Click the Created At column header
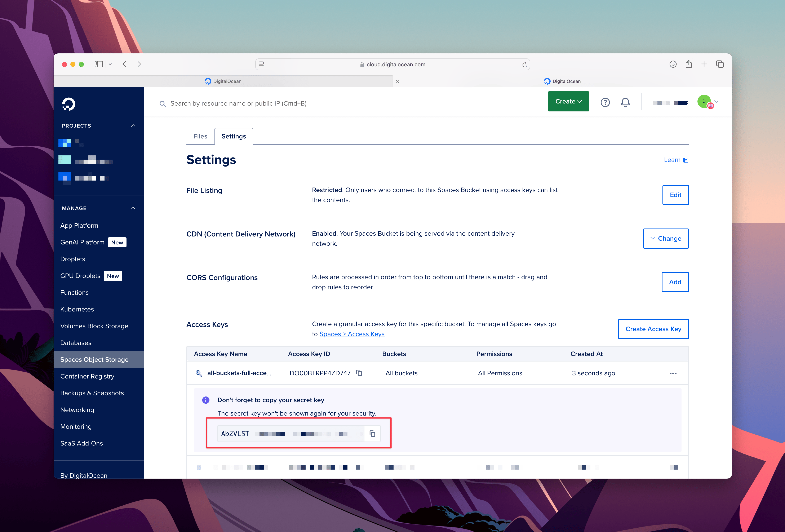785x532 pixels. pyautogui.click(x=586, y=354)
